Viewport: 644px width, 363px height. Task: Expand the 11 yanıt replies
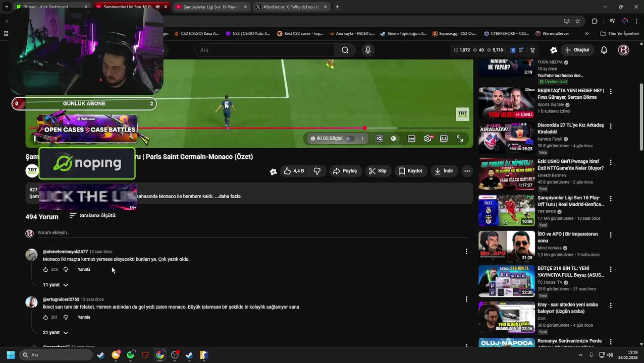tap(56, 285)
